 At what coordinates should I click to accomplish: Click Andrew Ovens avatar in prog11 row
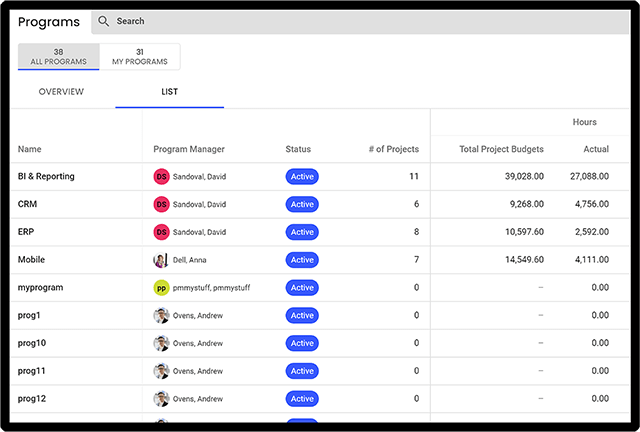tap(161, 371)
